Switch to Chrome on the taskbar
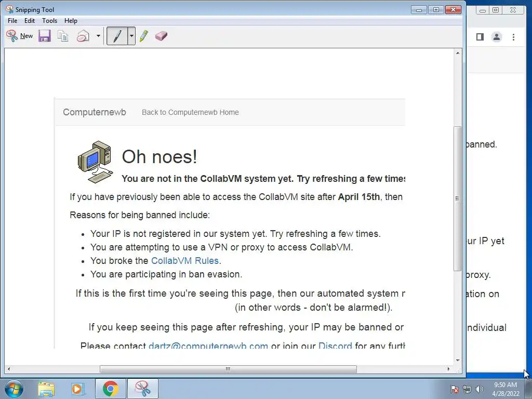This screenshot has width=532, height=399. (x=111, y=389)
